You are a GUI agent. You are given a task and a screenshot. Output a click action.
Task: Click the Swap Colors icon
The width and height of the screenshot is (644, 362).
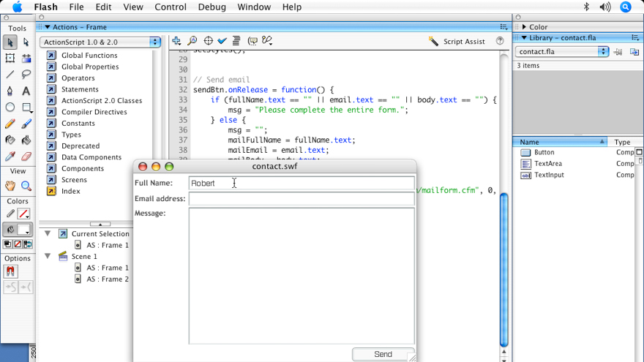[28, 244]
